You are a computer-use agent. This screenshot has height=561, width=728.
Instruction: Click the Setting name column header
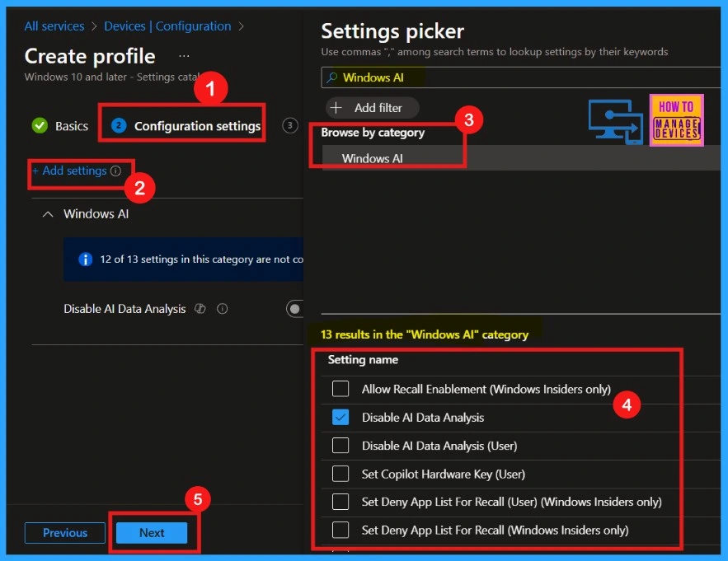(x=363, y=360)
